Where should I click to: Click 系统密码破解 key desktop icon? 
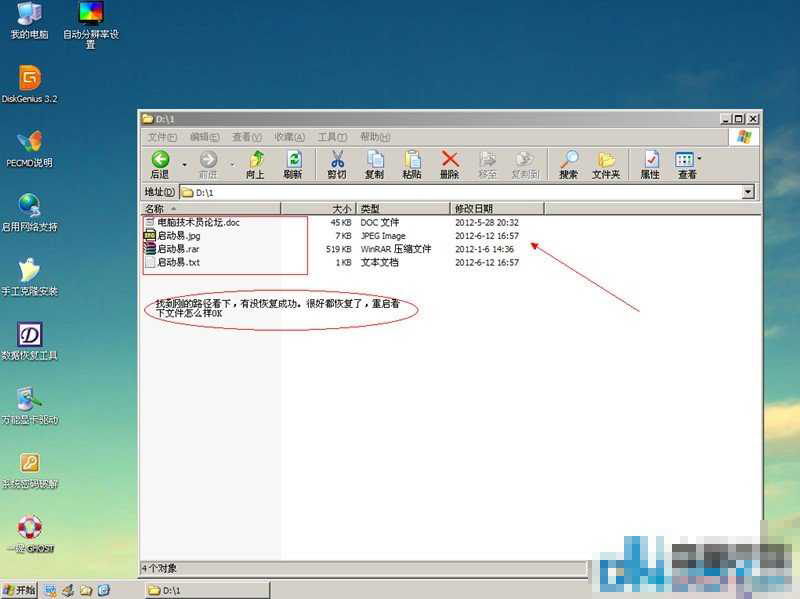(30, 470)
